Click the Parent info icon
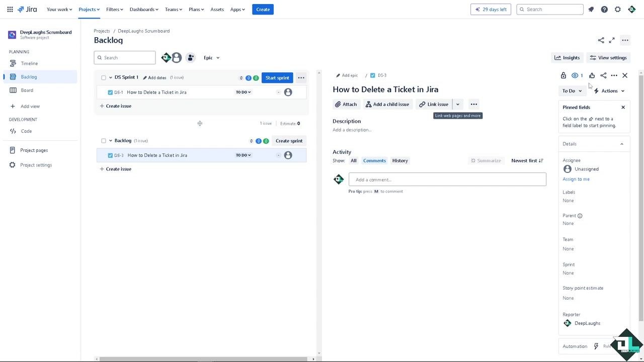 click(x=580, y=216)
